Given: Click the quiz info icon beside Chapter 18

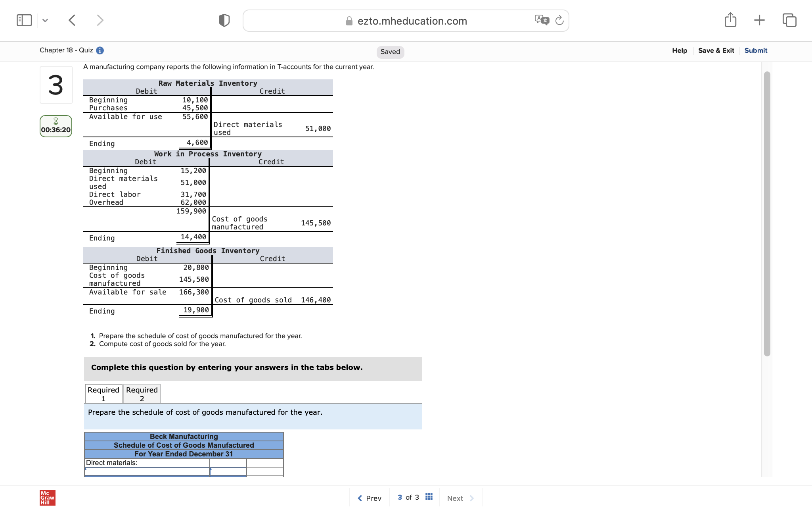Looking at the screenshot, I should click(100, 50).
